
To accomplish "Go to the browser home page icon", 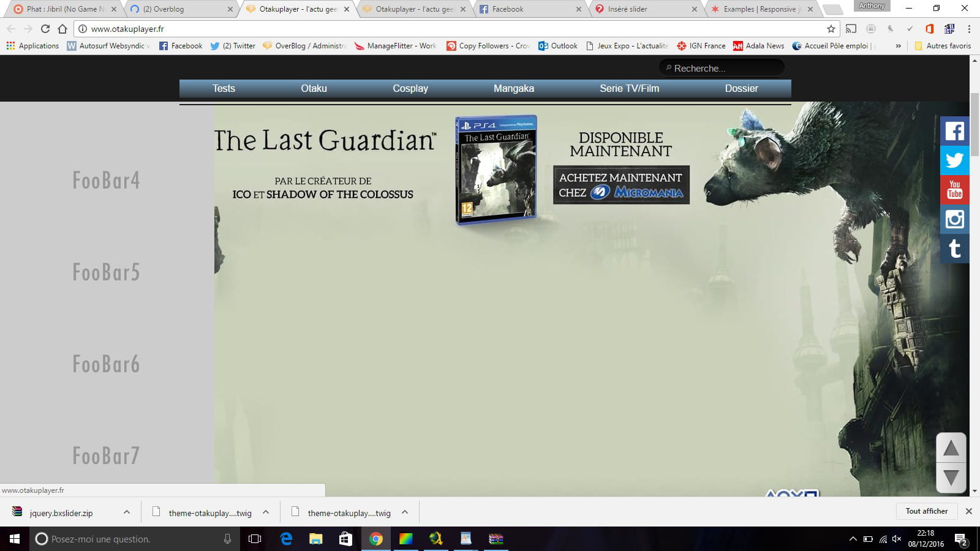I will (x=62, y=29).
